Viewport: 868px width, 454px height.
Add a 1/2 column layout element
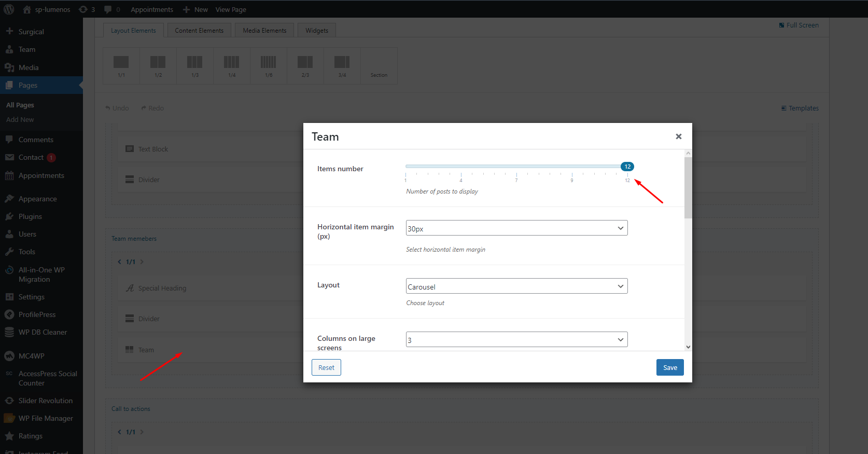pyautogui.click(x=158, y=66)
